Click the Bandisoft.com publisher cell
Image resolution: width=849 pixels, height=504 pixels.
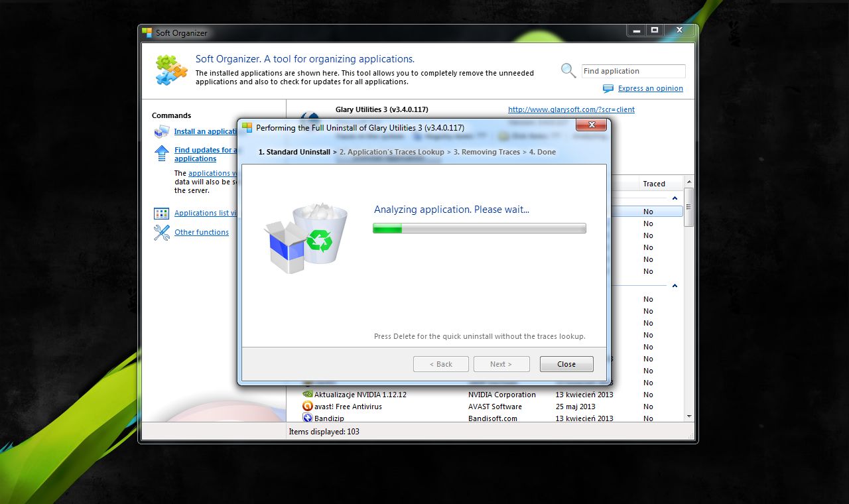point(493,418)
